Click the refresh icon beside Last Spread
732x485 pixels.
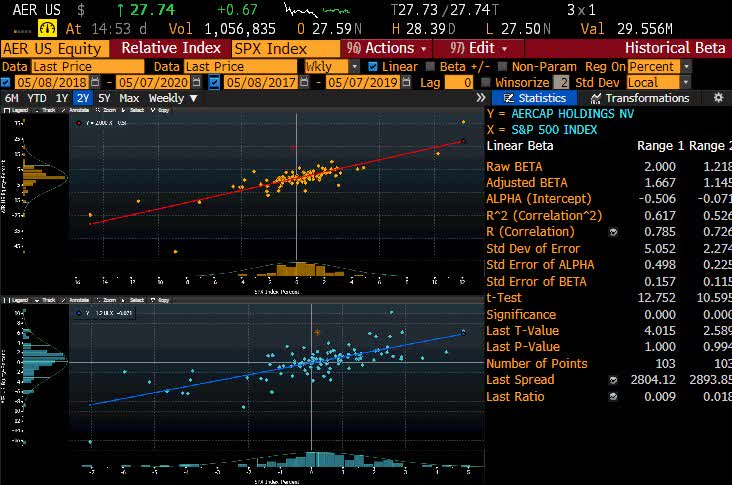[613, 380]
